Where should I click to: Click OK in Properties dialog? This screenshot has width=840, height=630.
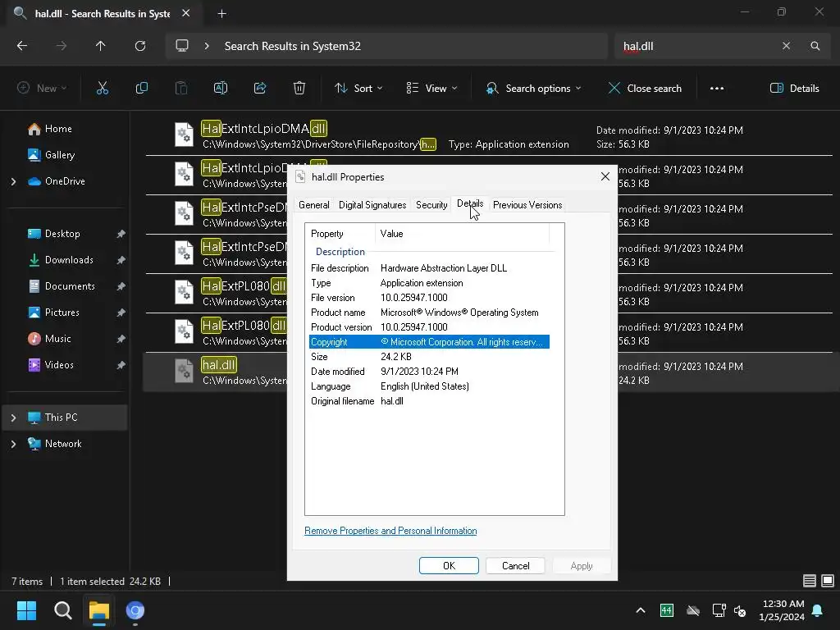(x=449, y=566)
